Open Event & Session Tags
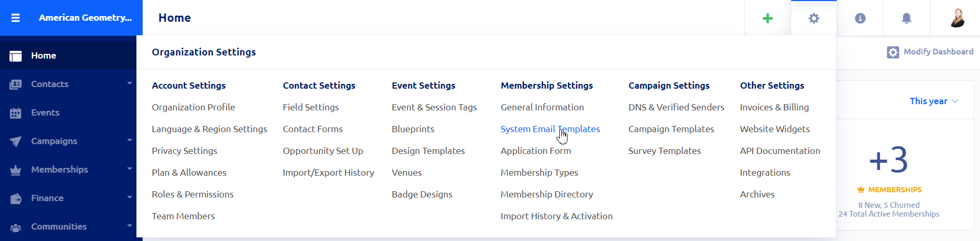 pyautogui.click(x=434, y=107)
